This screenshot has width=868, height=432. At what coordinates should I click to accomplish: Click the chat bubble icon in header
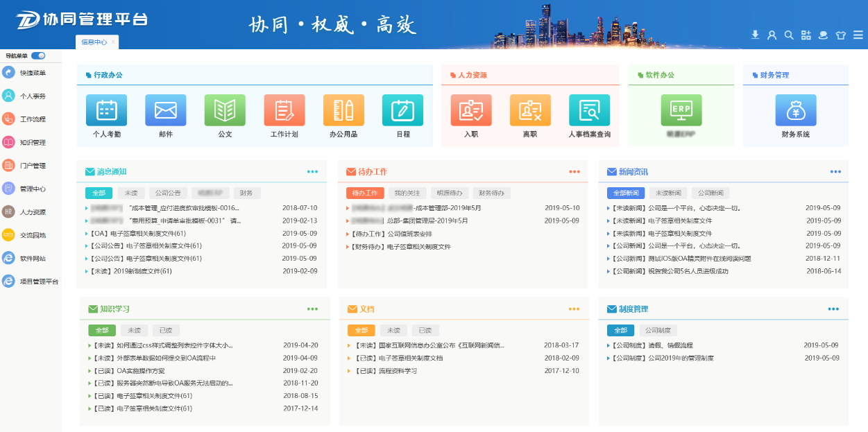tap(824, 35)
